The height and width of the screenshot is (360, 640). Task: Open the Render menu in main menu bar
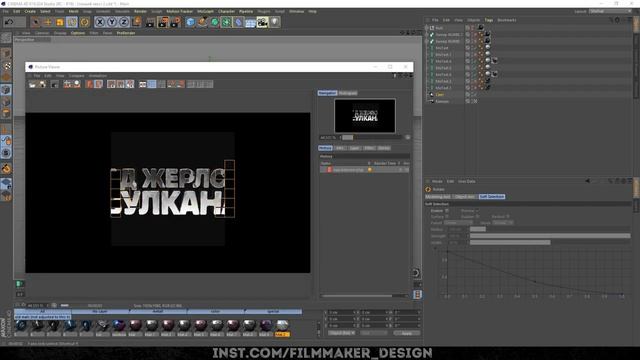click(x=140, y=11)
